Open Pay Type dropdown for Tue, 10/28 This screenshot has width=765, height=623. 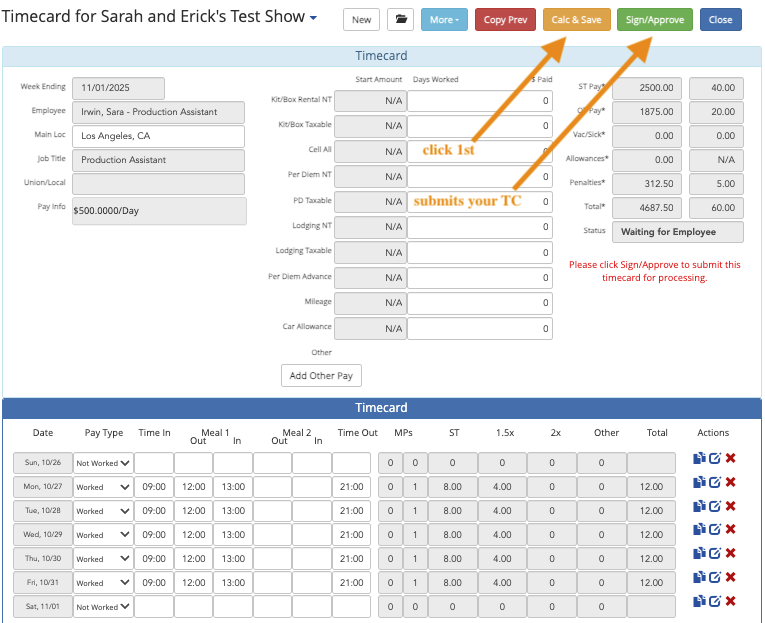coord(103,511)
